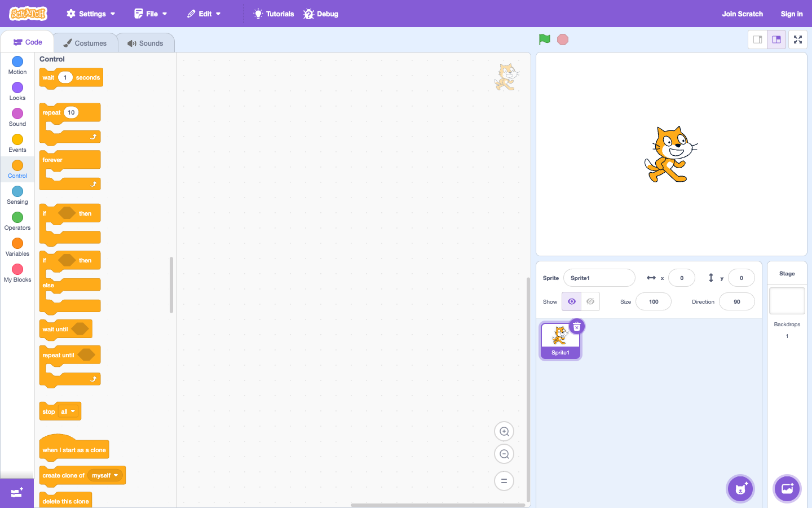Open the stop block's 'all' dropdown
812x508 pixels.
pos(68,411)
